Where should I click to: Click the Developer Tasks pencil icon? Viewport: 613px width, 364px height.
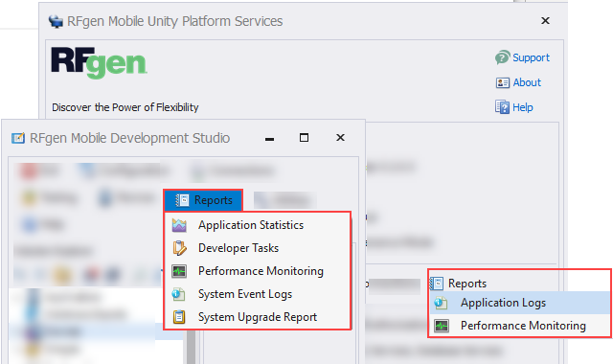179,248
